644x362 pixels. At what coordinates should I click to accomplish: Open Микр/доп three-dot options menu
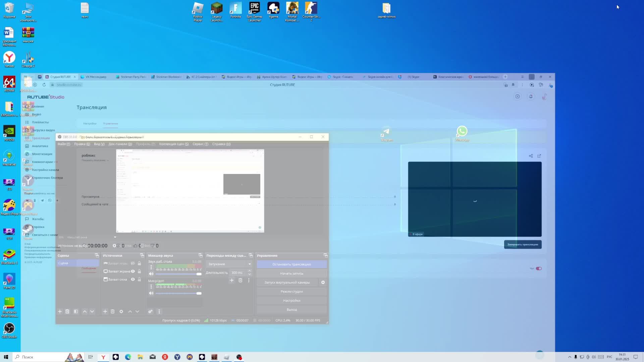pyautogui.click(x=151, y=287)
